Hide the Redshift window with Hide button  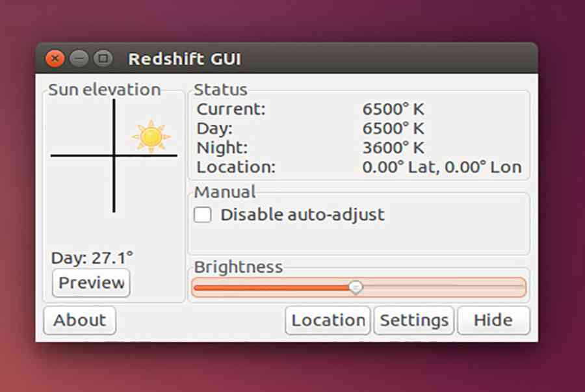pyautogui.click(x=493, y=320)
